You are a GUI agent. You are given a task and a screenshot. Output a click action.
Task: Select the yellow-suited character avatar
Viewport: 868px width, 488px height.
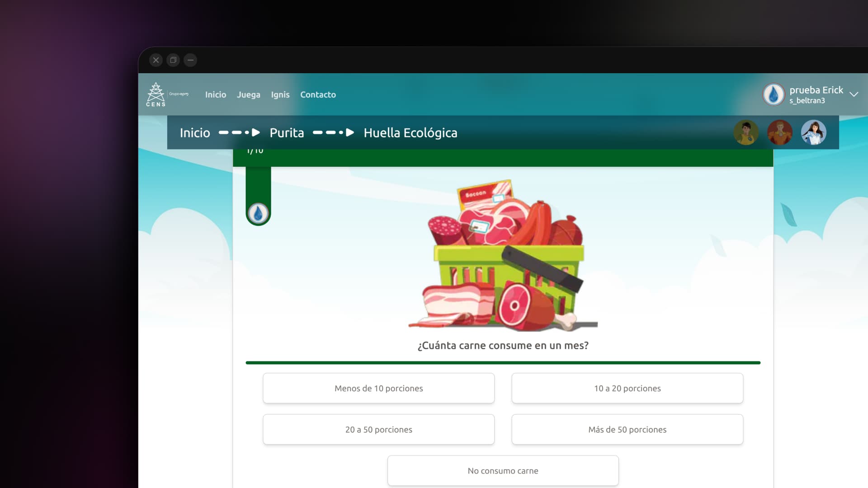746,132
